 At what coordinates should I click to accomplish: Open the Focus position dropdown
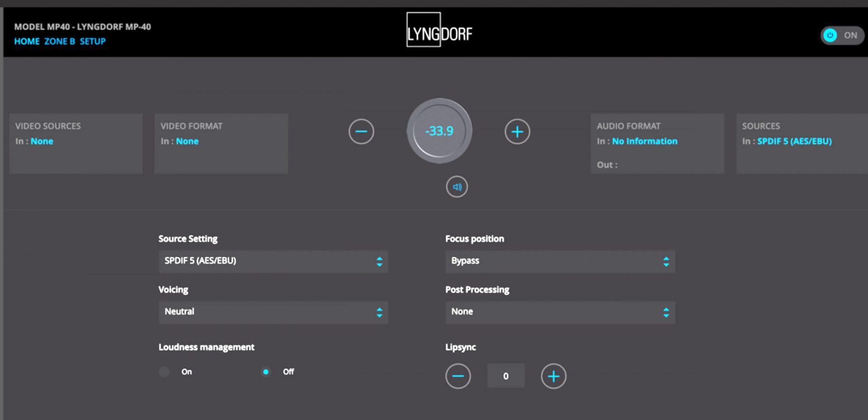click(560, 261)
